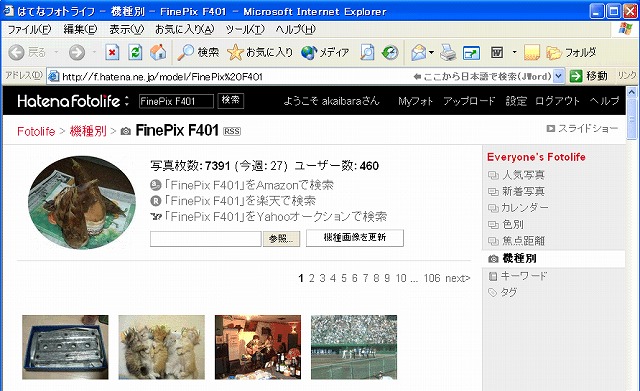This screenshot has height=391, width=640.
Task: Open the baseball stadium photo thumbnail
Action: tap(354, 347)
